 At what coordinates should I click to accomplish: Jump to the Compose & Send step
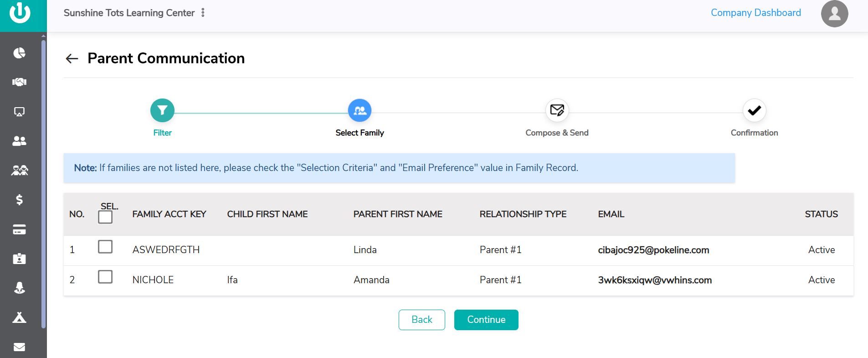(x=557, y=110)
